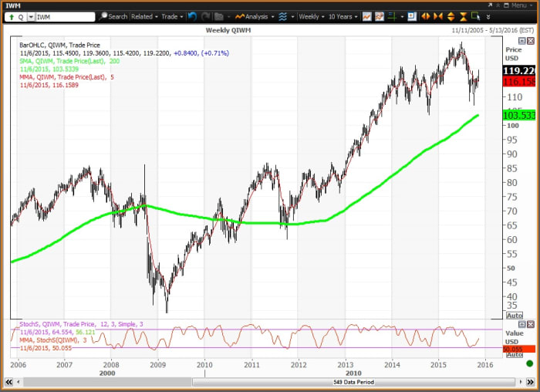540x392 pixels.
Task: Minimize the price chart pane
Action: tap(521, 41)
